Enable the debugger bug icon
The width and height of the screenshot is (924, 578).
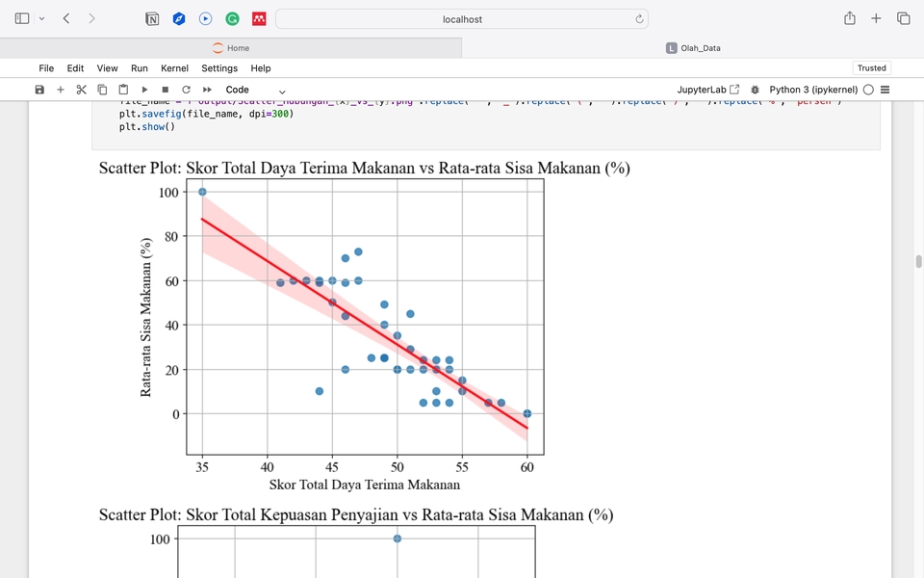click(x=755, y=90)
